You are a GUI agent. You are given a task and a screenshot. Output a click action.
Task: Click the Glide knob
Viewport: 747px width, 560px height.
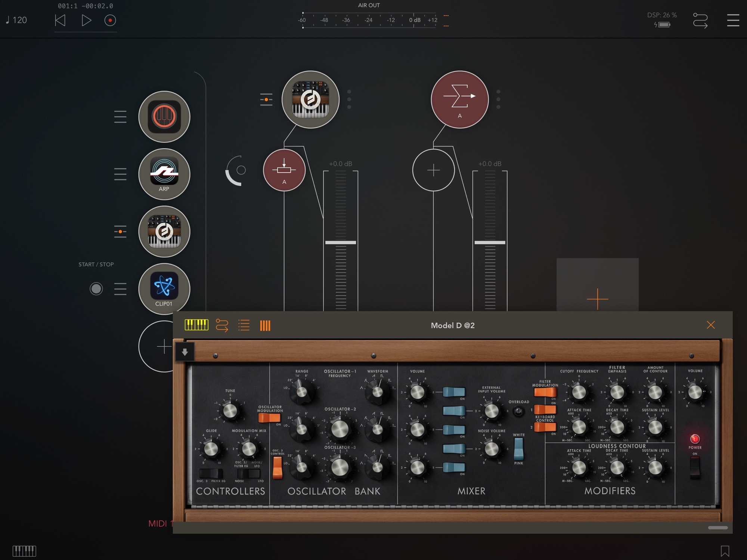[211, 449]
